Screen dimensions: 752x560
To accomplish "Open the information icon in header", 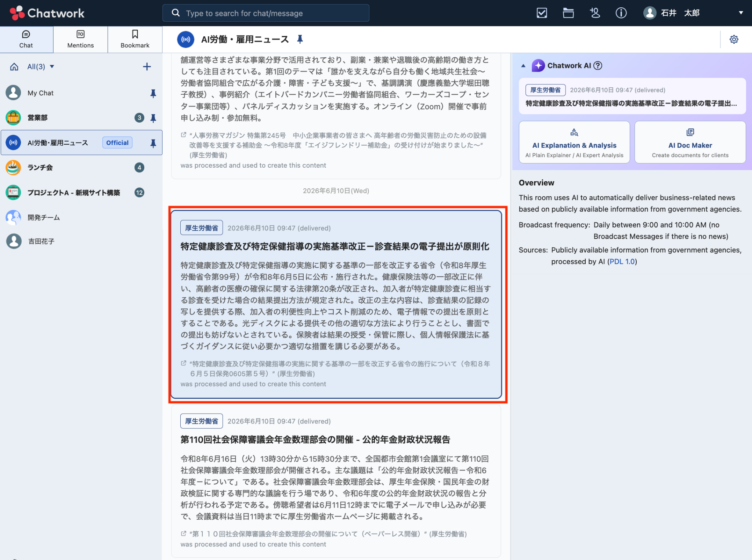I will [x=621, y=13].
